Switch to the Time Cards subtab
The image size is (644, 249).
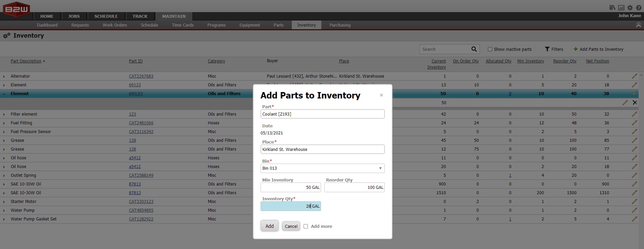pyautogui.click(x=183, y=25)
